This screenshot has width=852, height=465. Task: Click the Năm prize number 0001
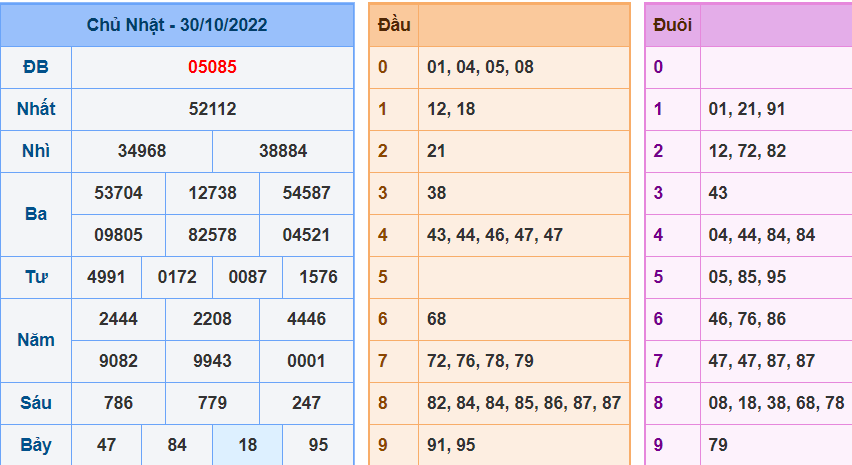click(x=306, y=361)
